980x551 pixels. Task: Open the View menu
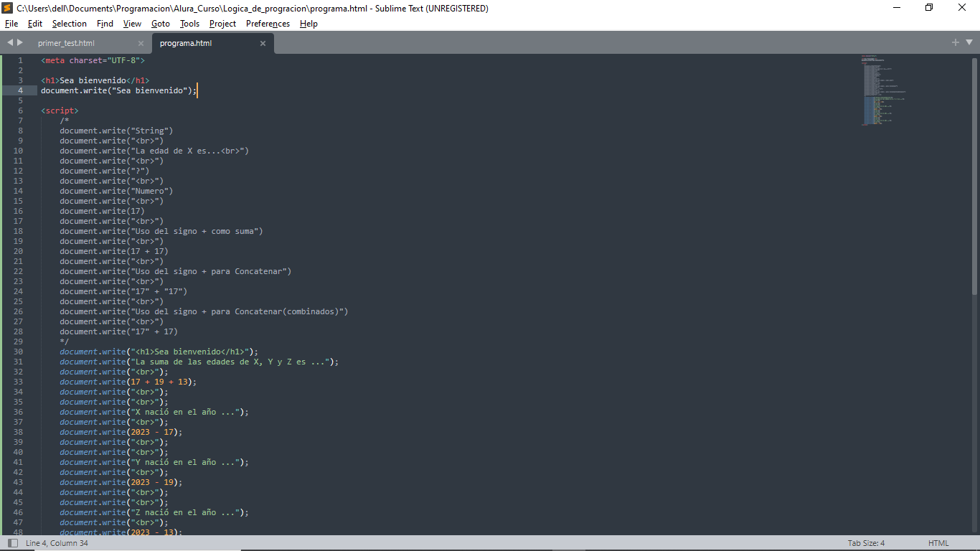coord(132,24)
